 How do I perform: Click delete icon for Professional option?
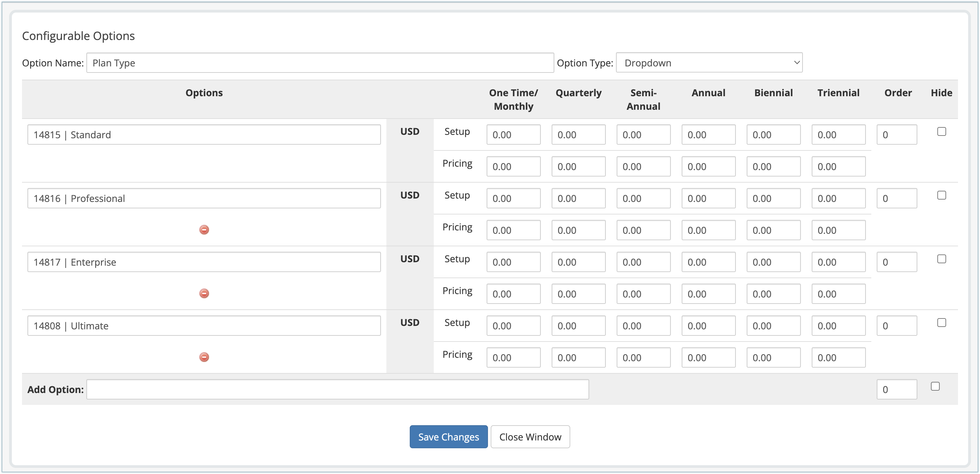point(204,230)
